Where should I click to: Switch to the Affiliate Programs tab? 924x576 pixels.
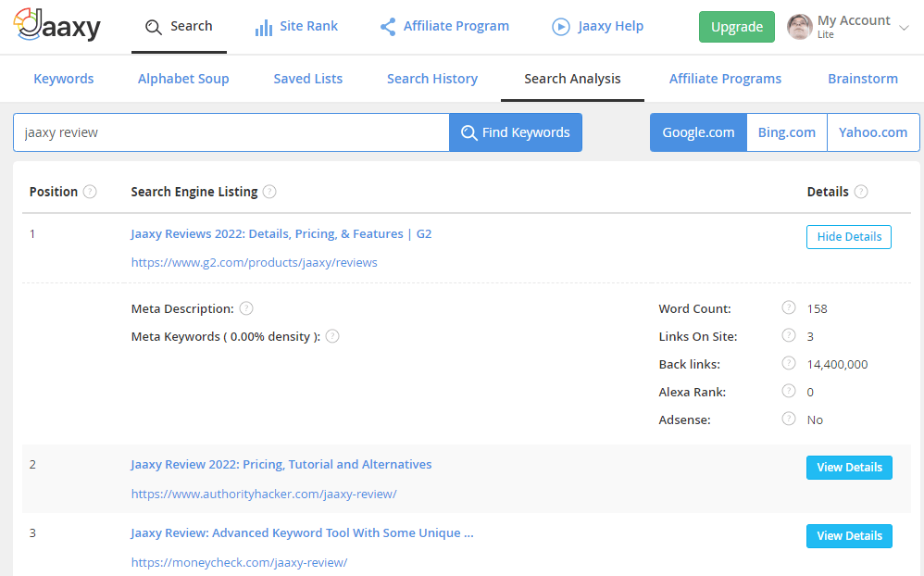725,79
